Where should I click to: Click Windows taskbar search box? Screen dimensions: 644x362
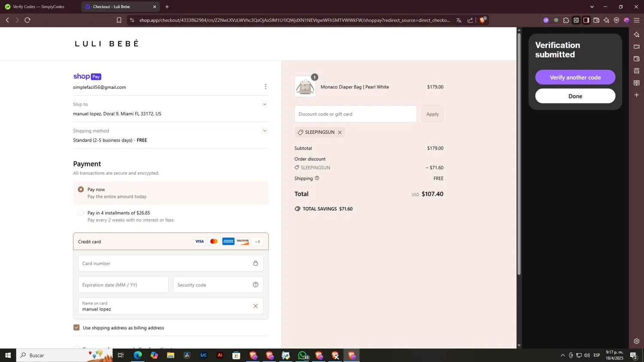coord(64,355)
